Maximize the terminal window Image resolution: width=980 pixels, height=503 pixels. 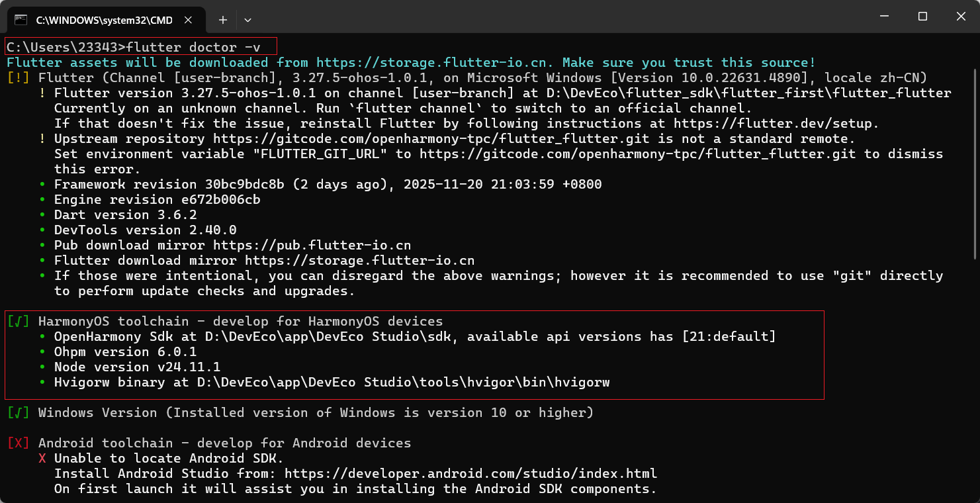coord(922,16)
